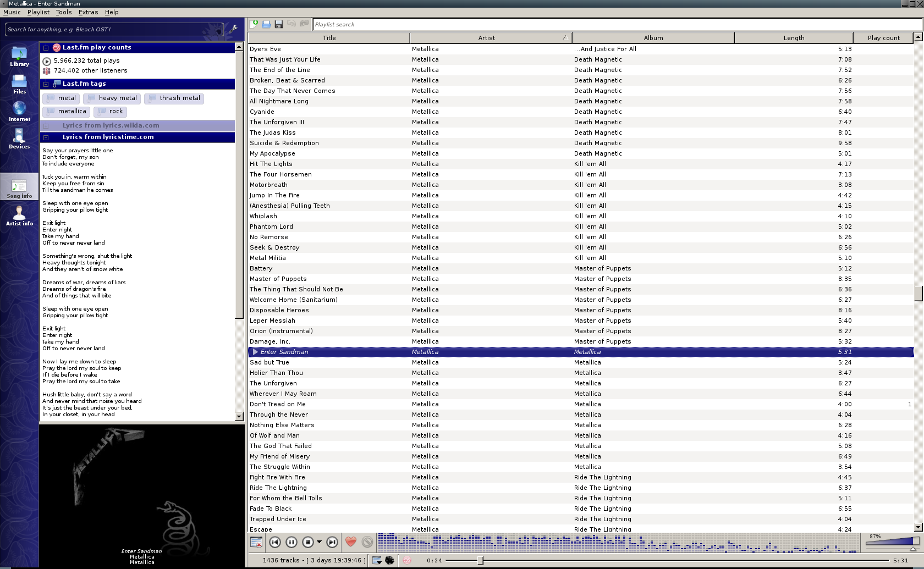924x569 pixels.
Task: Click the 'metal' Last.fm tag
Action: (x=61, y=98)
